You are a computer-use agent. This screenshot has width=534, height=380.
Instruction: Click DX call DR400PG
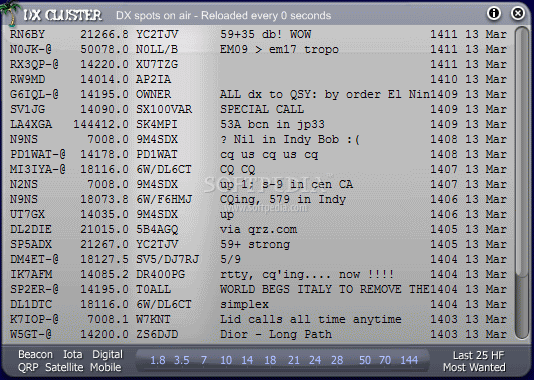coord(160,274)
